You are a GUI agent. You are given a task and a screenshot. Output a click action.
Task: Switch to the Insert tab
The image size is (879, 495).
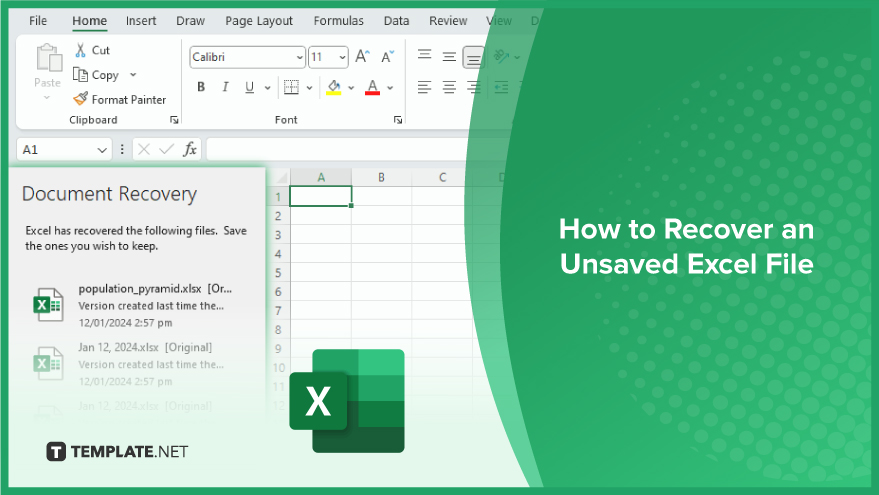pyautogui.click(x=141, y=21)
